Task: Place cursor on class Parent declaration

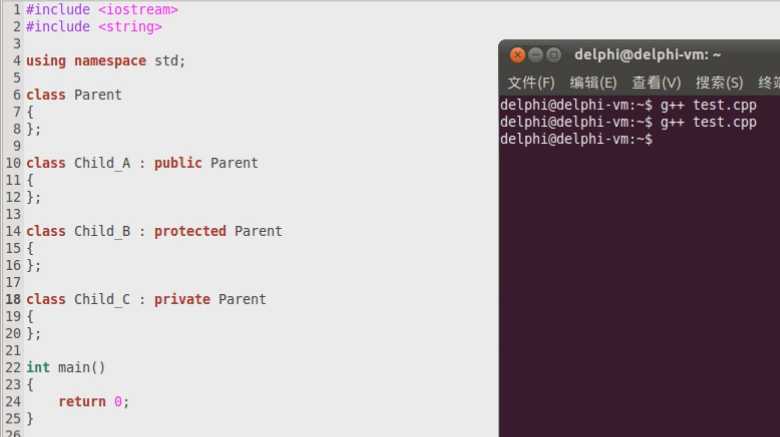Action: click(74, 95)
